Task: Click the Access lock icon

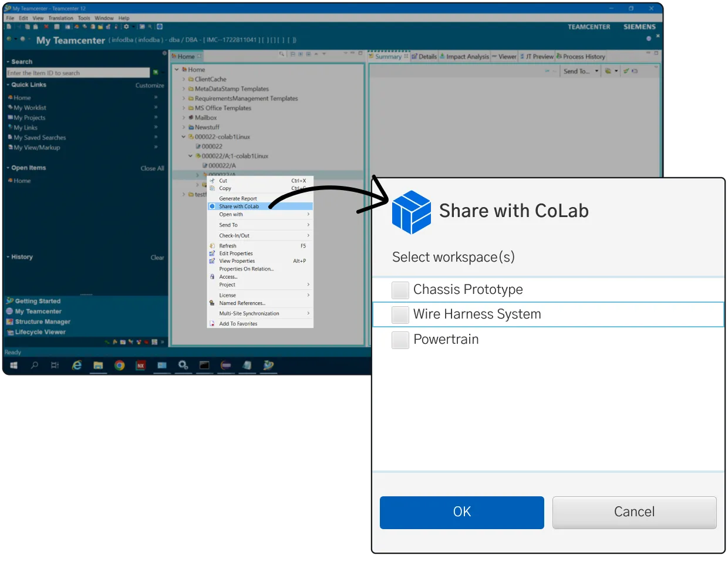Action: [x=213, y=276]
